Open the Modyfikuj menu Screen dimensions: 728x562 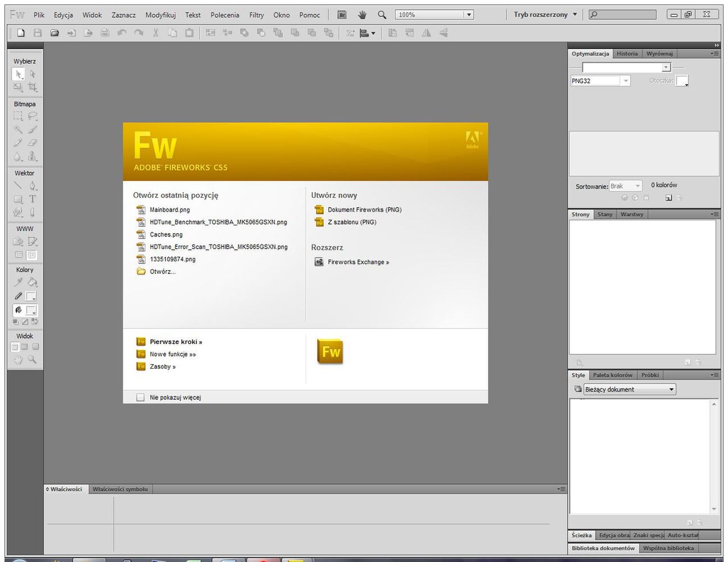[160, 15]
